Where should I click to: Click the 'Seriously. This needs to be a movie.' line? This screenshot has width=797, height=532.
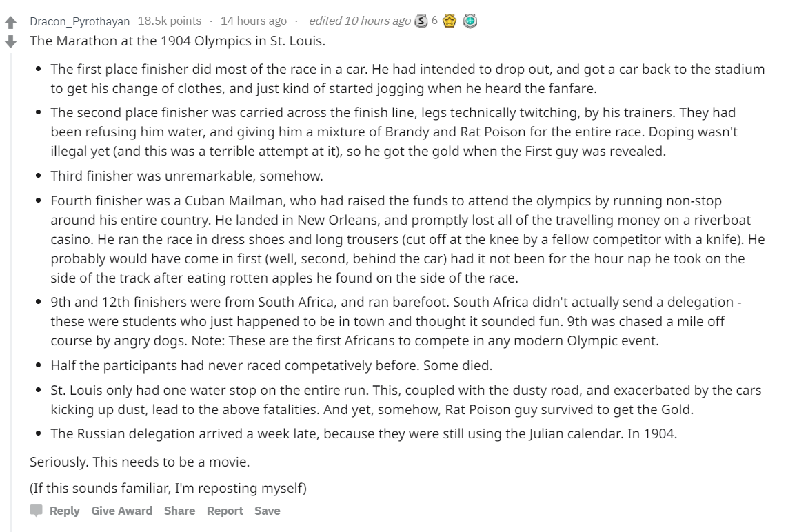pyautogui.click(x=140, y=462)
